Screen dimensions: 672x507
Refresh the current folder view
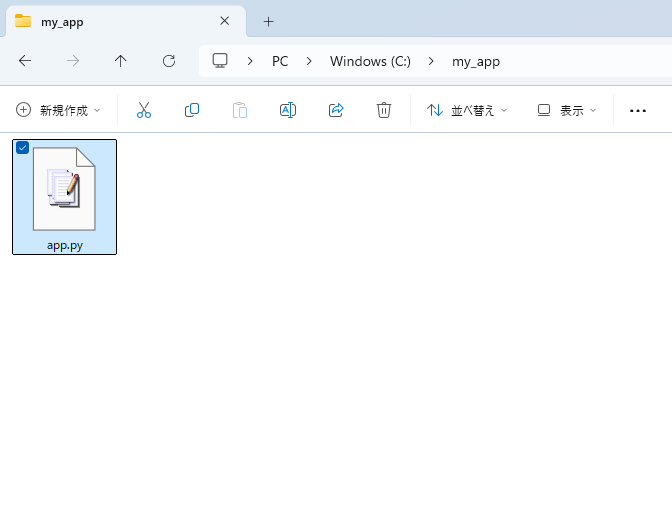pyautogui.click(x=169, y=61)
